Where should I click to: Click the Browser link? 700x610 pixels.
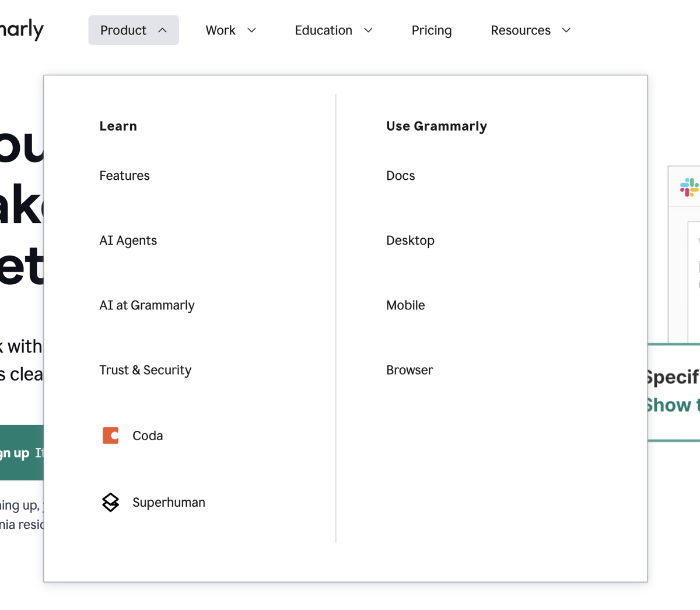(x=409, y=370)
